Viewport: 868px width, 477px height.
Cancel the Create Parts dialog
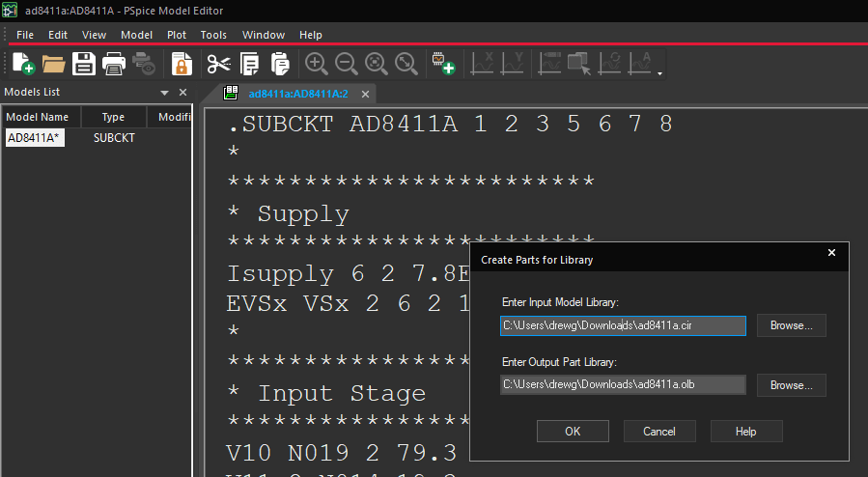(x=659, y=431)
